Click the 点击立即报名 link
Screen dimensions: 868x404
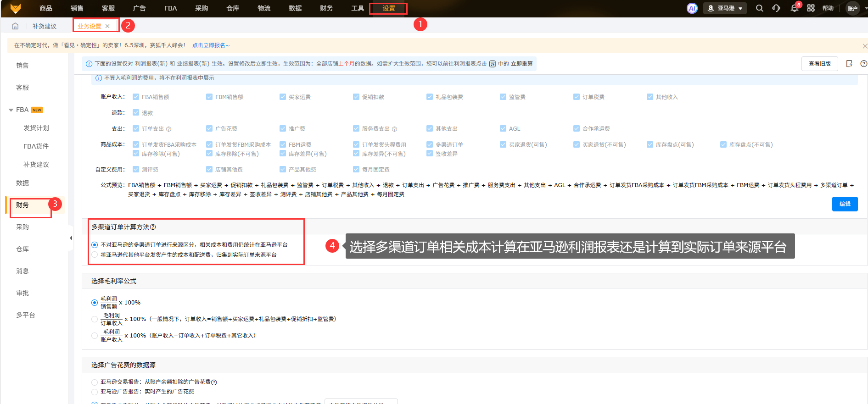click(211, 45)
